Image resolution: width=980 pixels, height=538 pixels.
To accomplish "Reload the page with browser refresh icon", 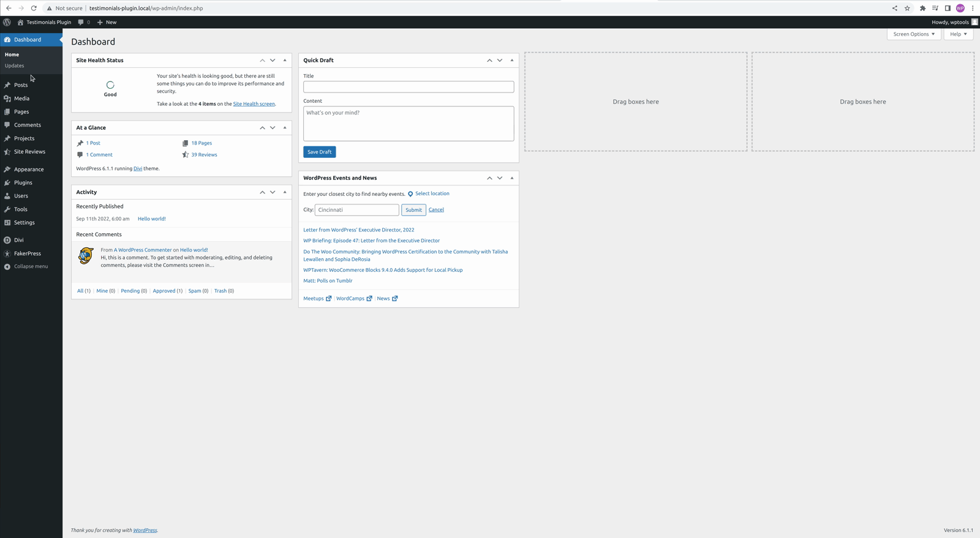I will (34, 8).
